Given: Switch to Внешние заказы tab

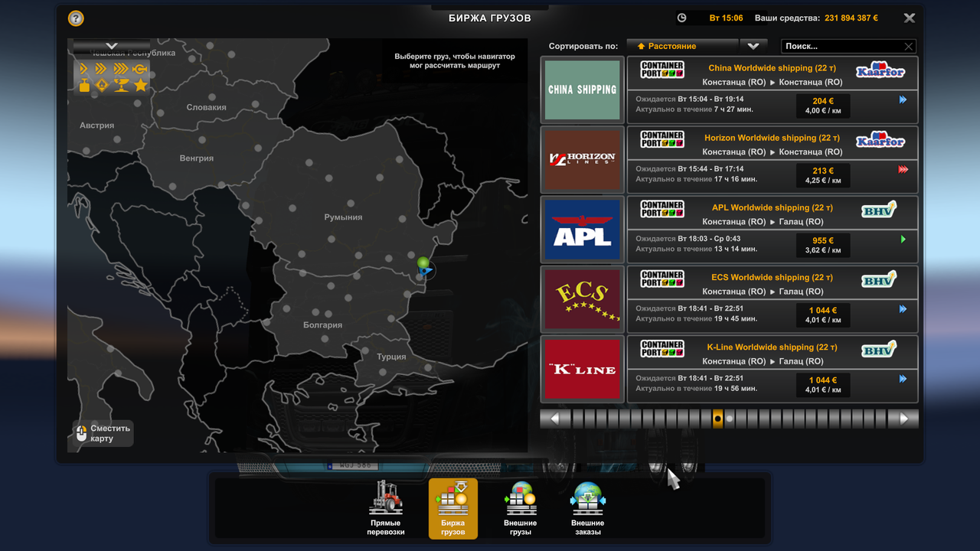Looking at the screenshot, I should point(588,508).
